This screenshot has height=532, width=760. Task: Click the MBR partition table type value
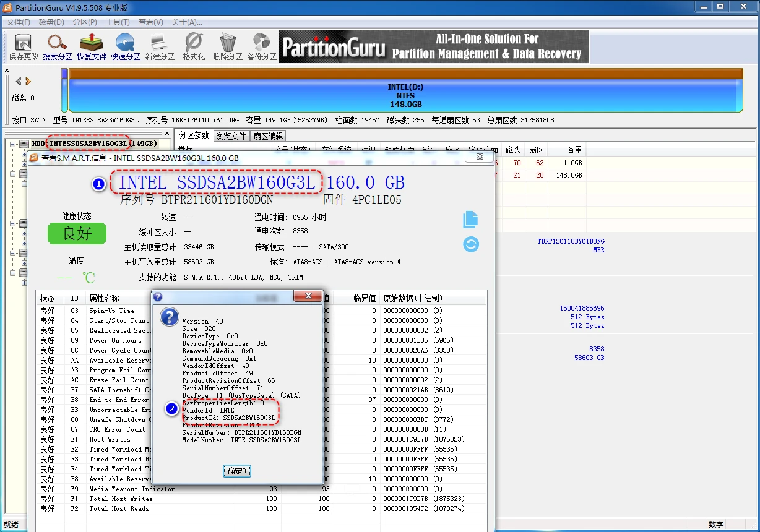[x=598, y=251]
